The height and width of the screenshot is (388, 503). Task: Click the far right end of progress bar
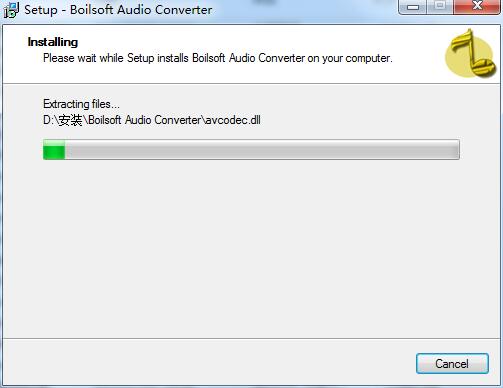(x=456, y=150)
